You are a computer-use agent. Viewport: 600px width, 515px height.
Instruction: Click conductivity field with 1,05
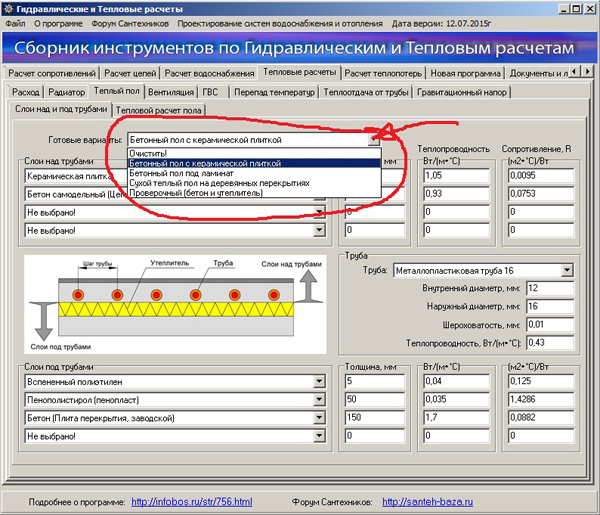(x=457, y=176)
